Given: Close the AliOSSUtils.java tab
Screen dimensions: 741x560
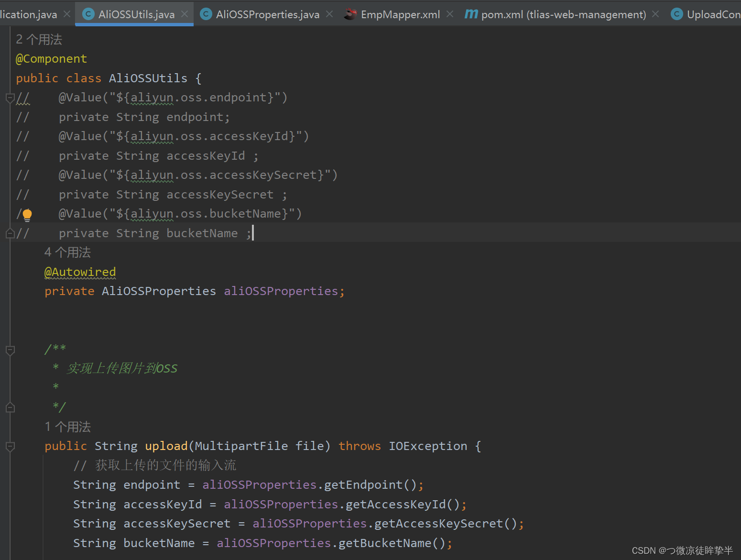Looking at the screenshot, I should click(185, 14).
